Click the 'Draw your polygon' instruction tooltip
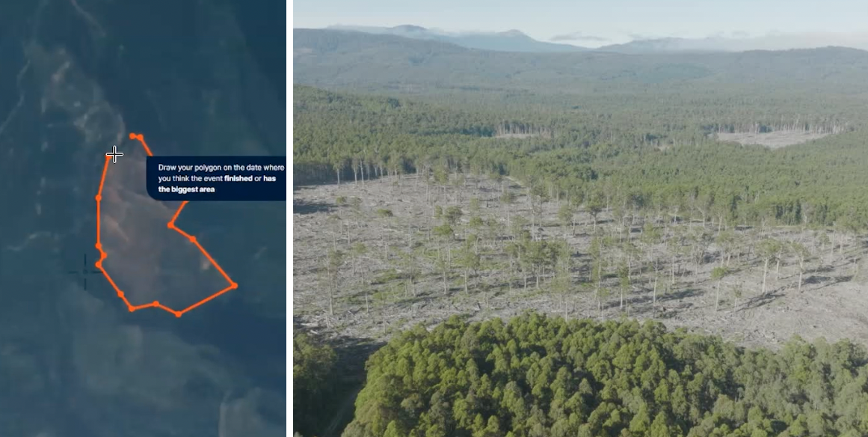 coord(217,178)
